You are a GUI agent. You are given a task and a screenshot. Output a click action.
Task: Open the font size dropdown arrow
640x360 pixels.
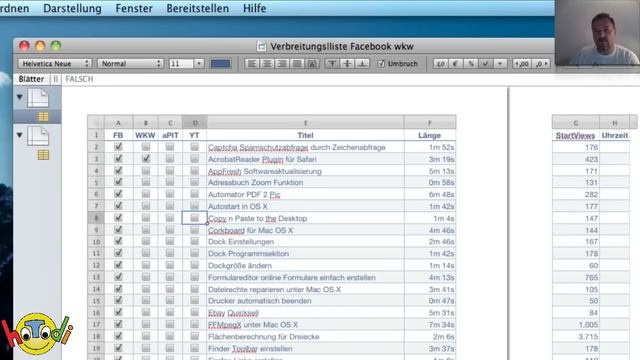(199, 64)
